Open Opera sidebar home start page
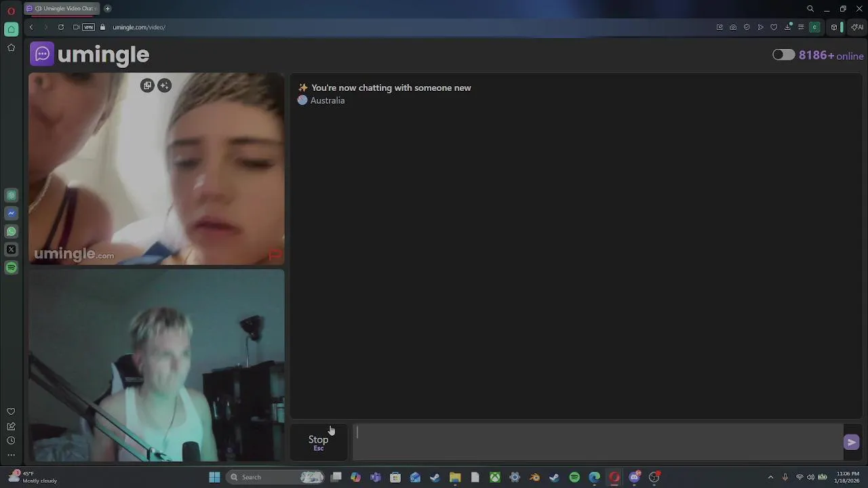This screenshot has width=868, height=488. (11, 29)
